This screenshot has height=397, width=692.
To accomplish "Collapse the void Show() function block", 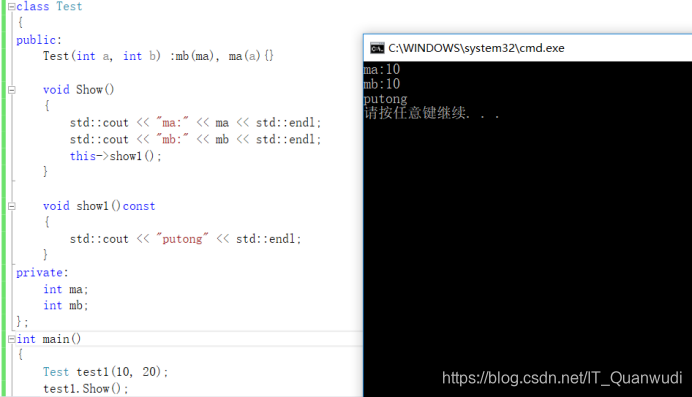I will click(11, 90).
